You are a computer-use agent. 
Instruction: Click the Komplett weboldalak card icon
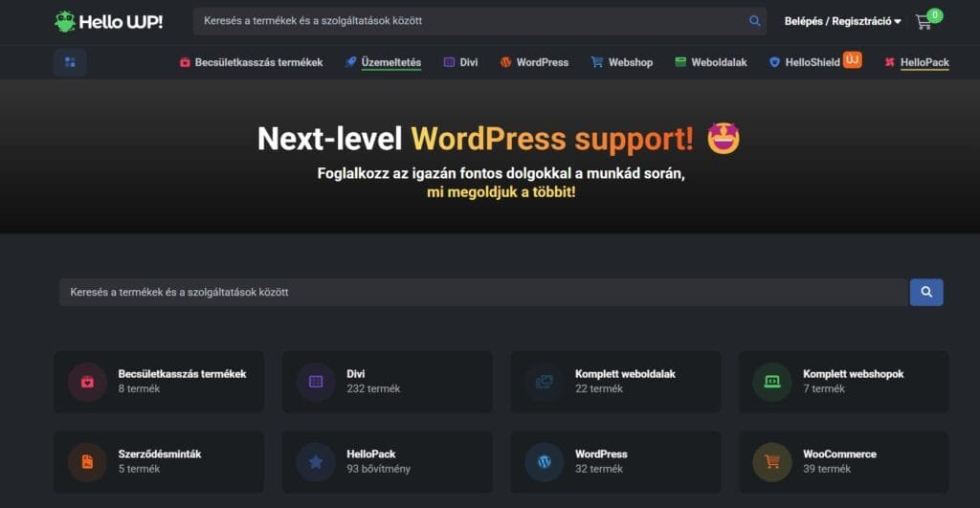pos(545,382)
